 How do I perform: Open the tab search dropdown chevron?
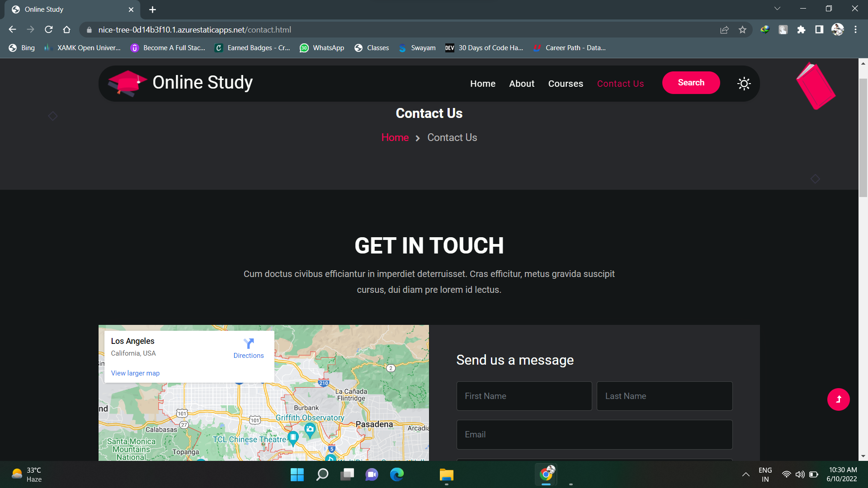[x=777, y=9]
